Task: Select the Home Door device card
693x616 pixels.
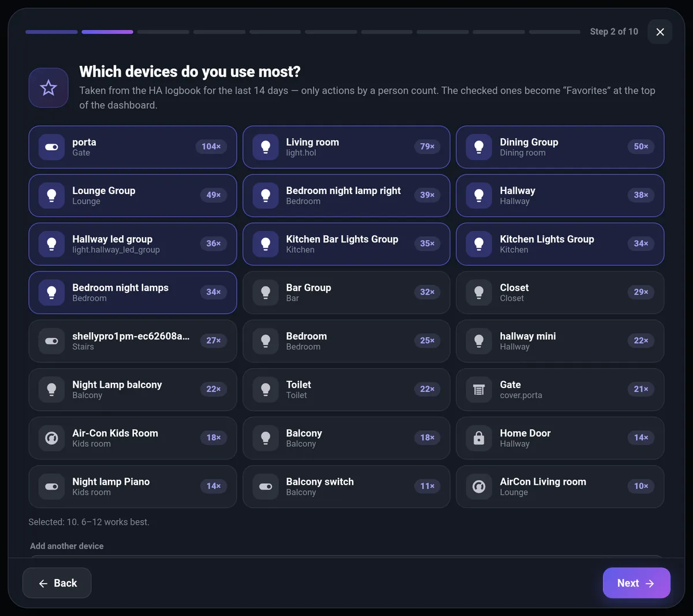Action: click(560, 438)
